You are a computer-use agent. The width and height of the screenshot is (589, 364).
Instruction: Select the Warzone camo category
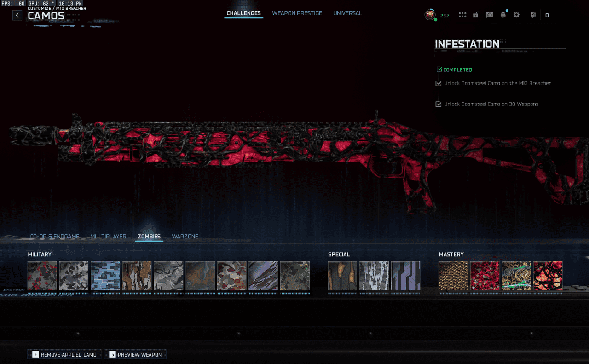pos(185,237)
